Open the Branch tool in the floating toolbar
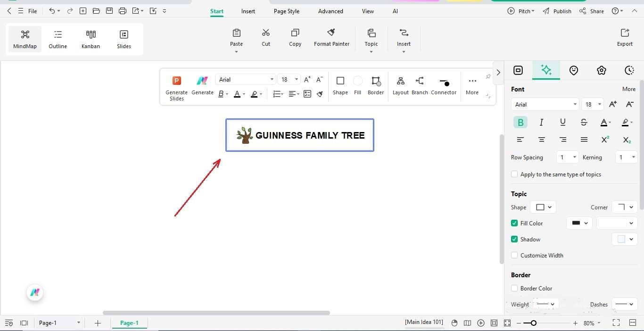 click(x=419, y=86)
